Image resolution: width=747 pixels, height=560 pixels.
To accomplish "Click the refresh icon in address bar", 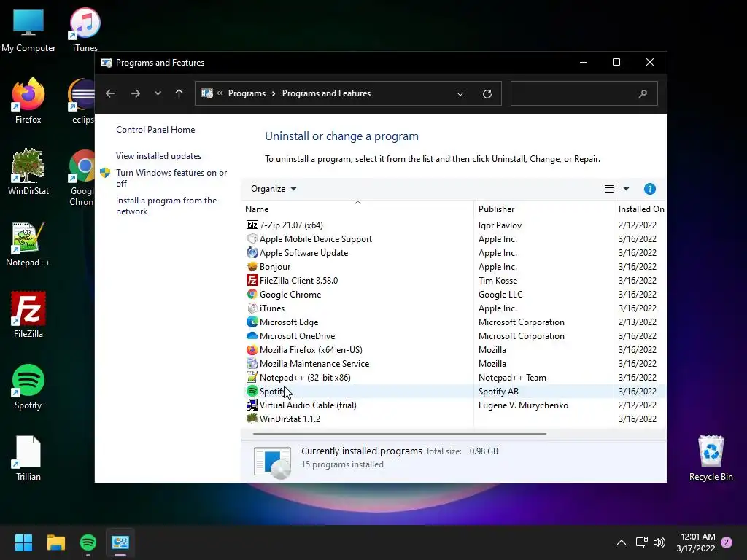I will tap(487, 94).
